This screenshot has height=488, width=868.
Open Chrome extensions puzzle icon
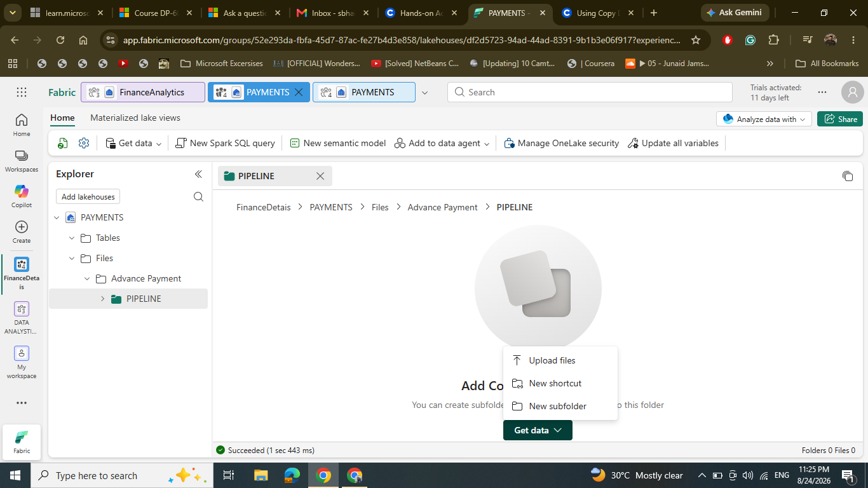773,39
